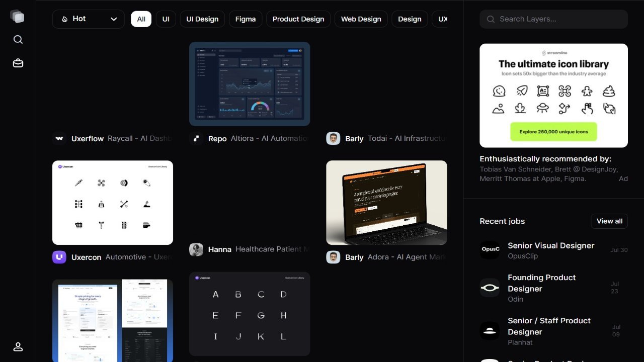Click the 'Recent jobs' heading

coord(502,221)
